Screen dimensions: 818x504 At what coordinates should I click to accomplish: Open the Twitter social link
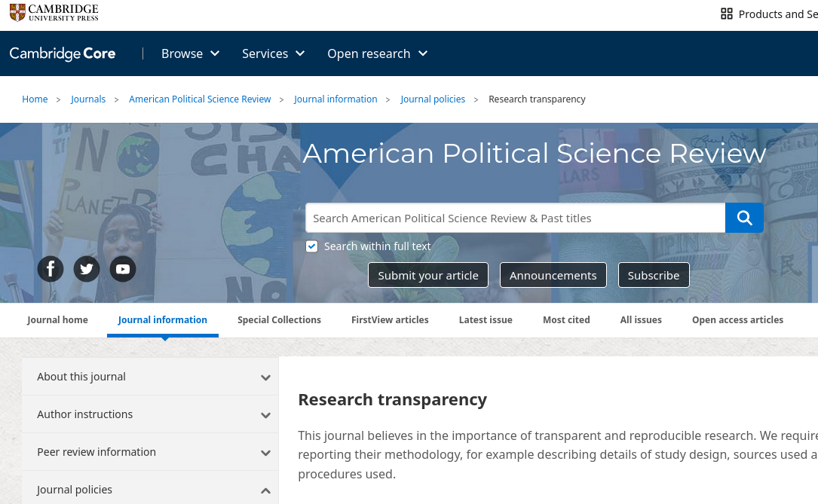[87, 269]
